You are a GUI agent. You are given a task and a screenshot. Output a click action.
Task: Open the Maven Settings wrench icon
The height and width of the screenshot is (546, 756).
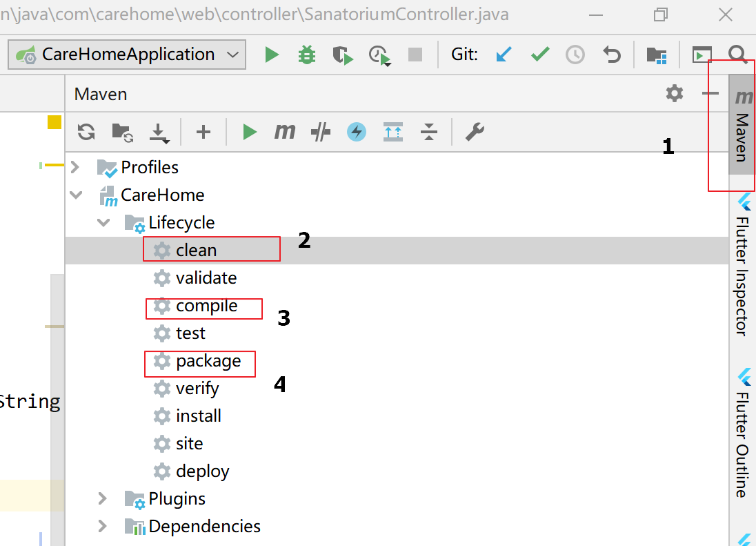[x=475, y=132]
